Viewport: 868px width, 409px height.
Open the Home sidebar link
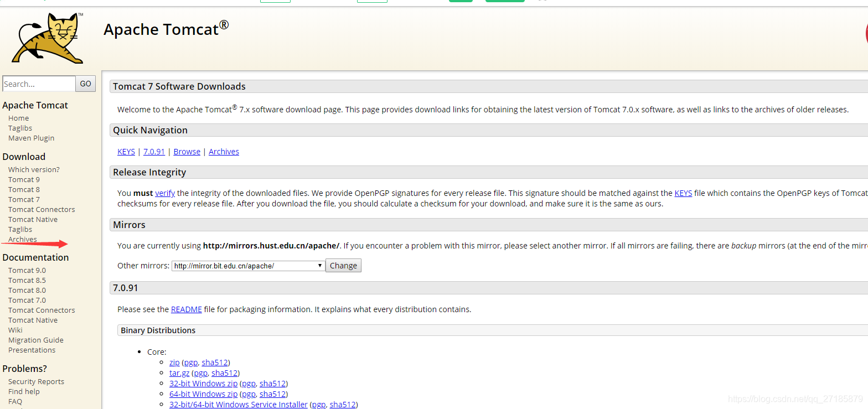point(18,118)
